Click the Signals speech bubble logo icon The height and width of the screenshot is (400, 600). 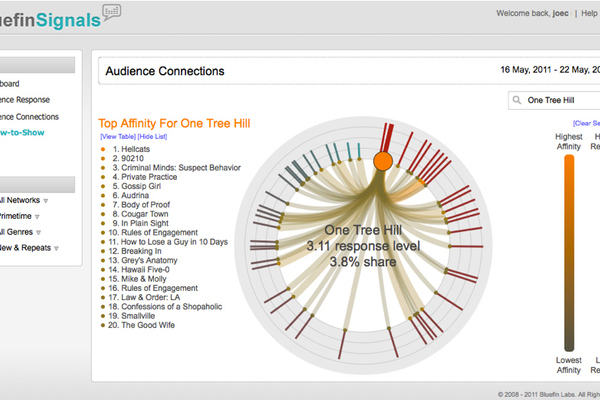[111, 12]
